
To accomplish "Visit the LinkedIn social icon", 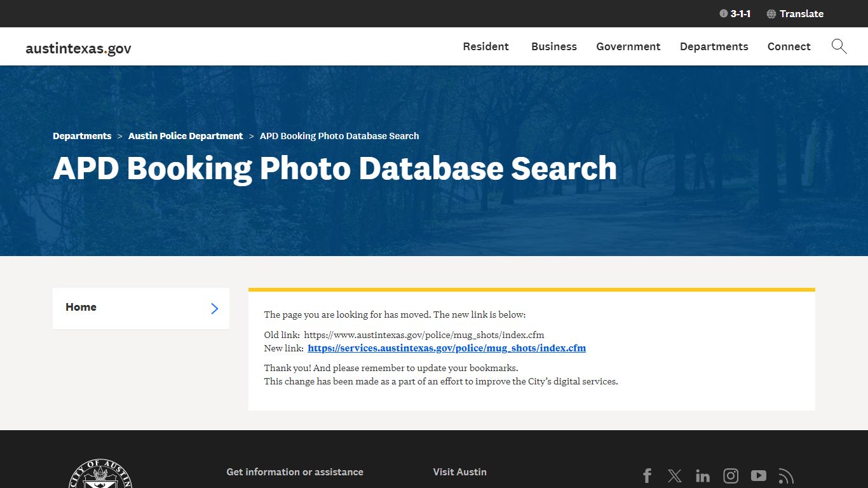I will click(703, 476).
